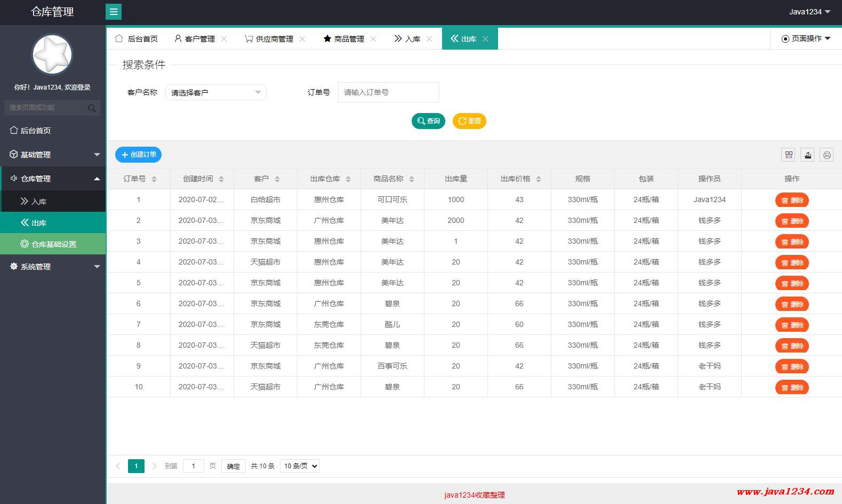This screenshot has height=504, width=842.
Task: Open 出库 in the sidebar
Action: click(x=53, y=223)
